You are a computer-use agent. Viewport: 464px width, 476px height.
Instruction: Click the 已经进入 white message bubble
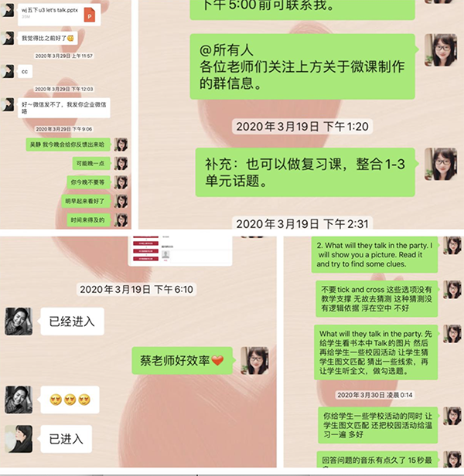click(73, 321)
